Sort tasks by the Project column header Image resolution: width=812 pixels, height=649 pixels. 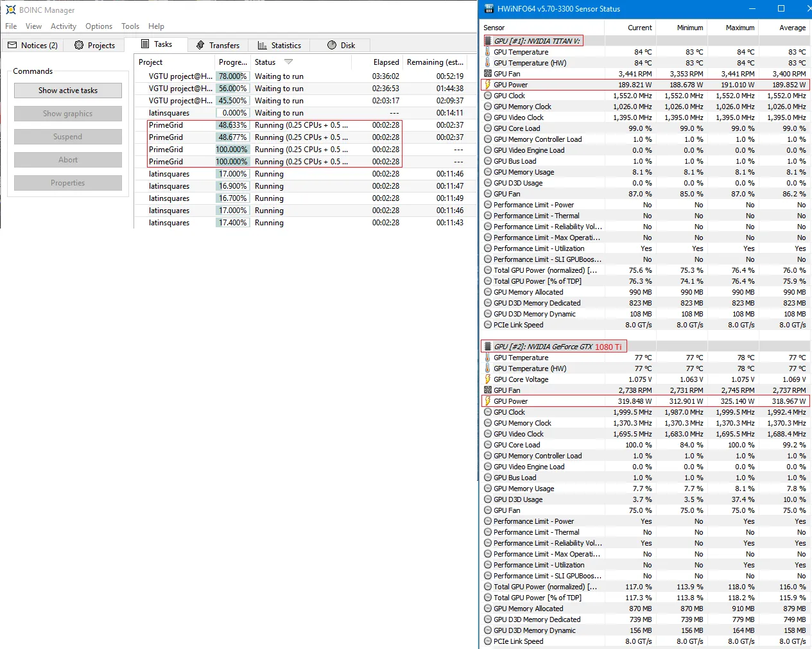[175, 62]
